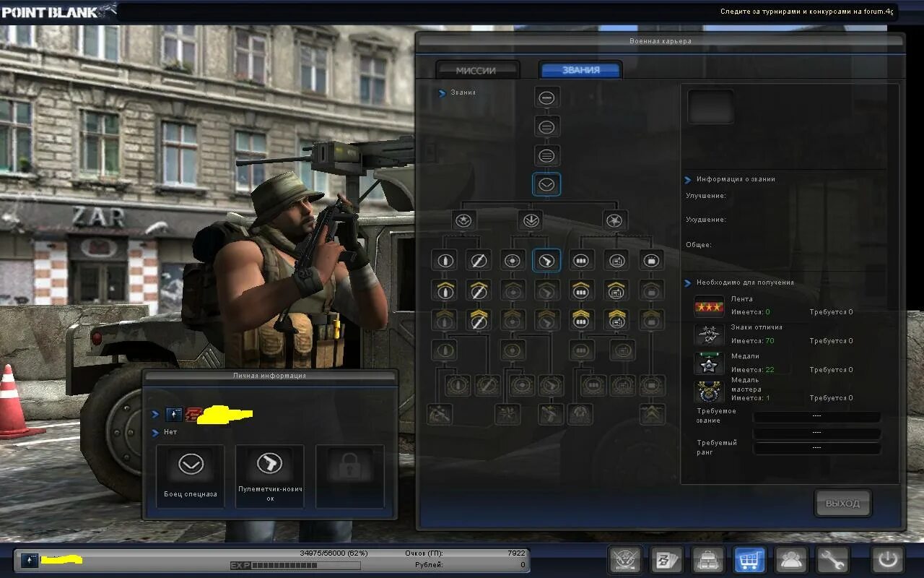Open the shopping cart shop button
This screenshot has width=924, height=578.
tap(750, 560)
